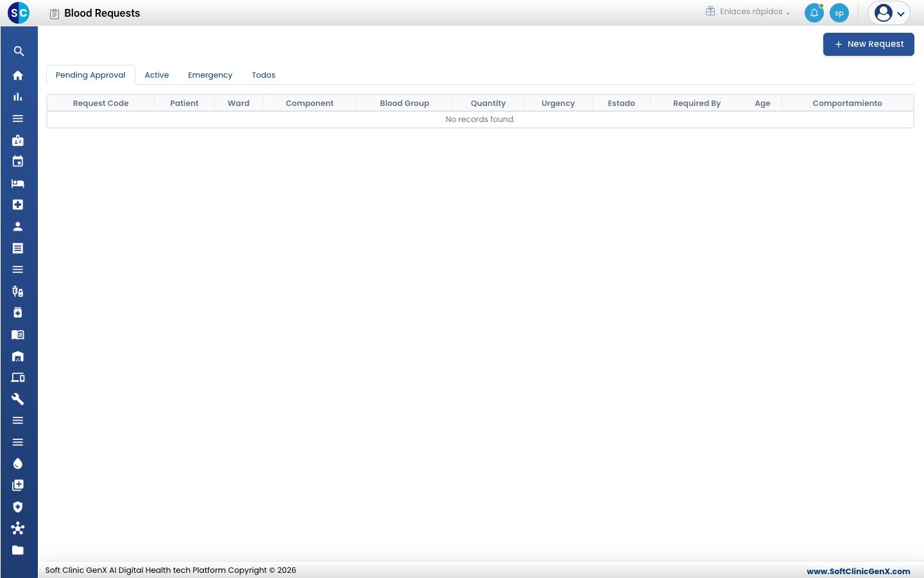Open the add-to-library plus icon
Screen dimensions: 924x578
[x=18, y=485]
